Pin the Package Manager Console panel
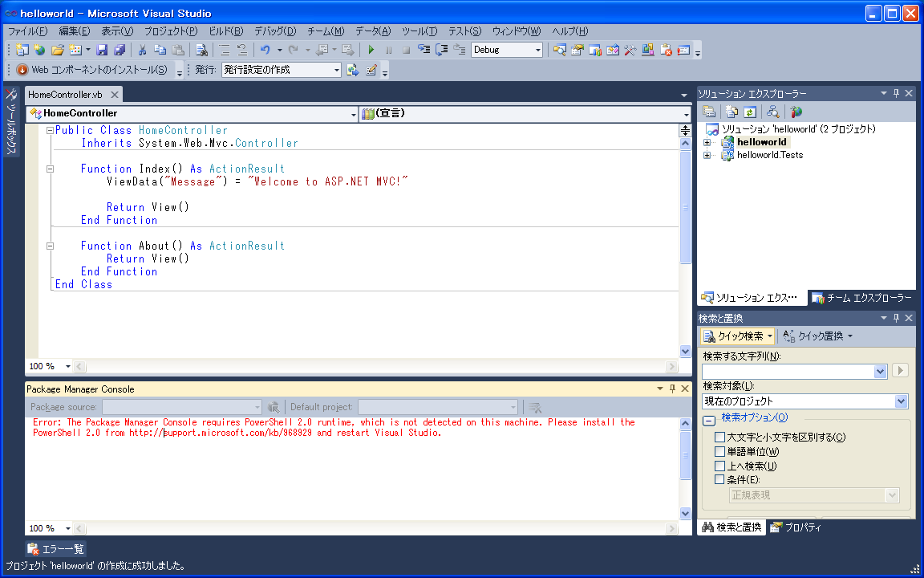Viewport: 924px width, 578px height. pos(672,389)
